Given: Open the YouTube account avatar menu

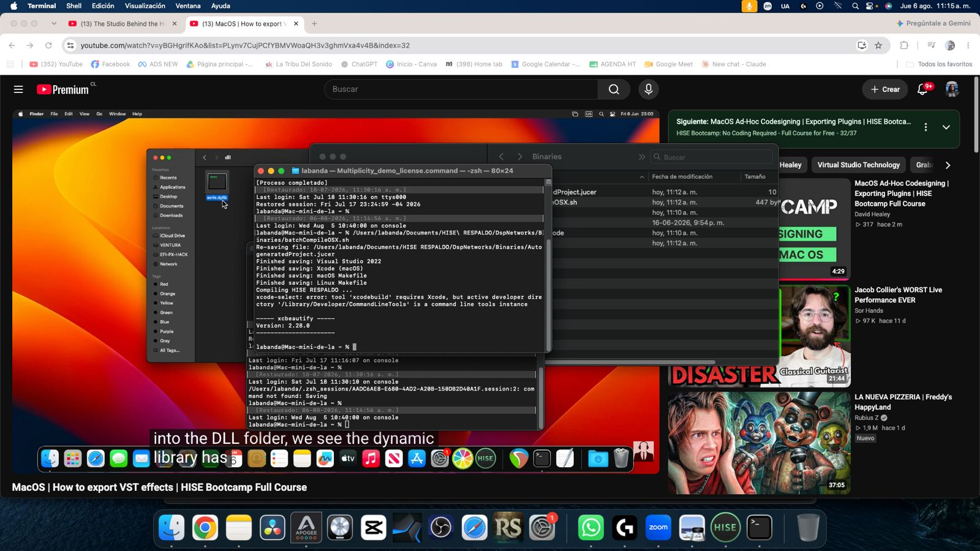Looking at the screenshot, I should click(952, 89).
